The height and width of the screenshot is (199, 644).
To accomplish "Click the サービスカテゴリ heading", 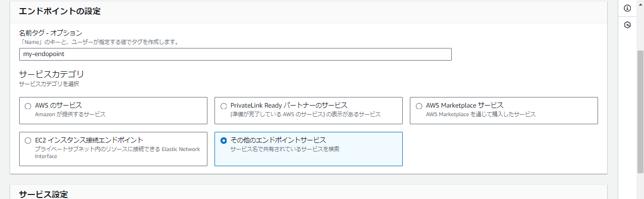I will tap(51, 74).
